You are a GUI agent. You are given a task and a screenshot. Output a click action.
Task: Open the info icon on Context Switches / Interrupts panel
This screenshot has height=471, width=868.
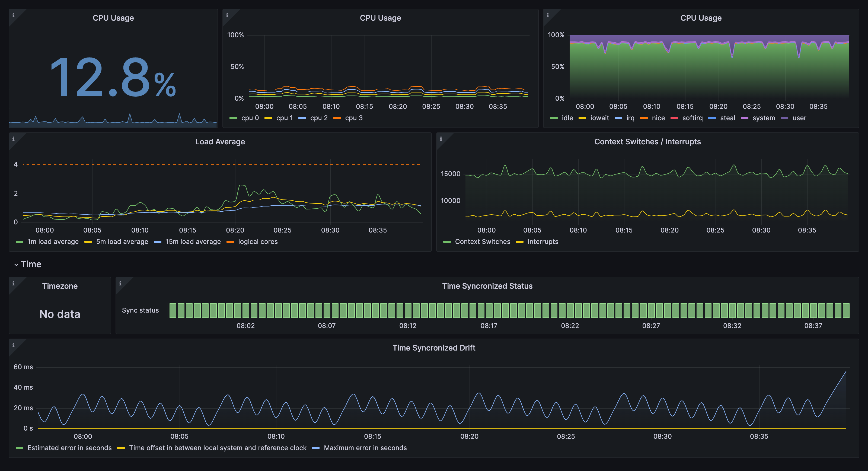coord(442,139)
